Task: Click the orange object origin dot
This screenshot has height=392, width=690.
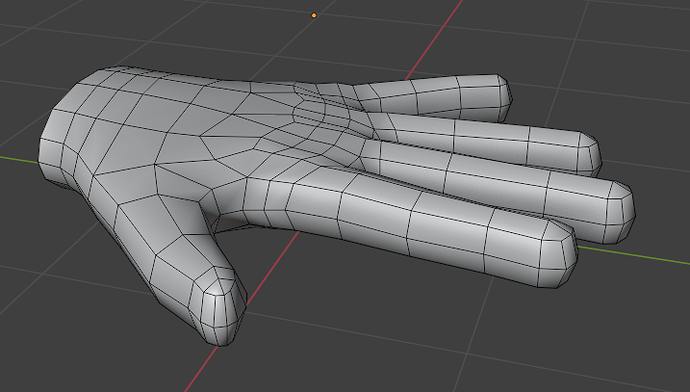Action: (x=314, y=15)
